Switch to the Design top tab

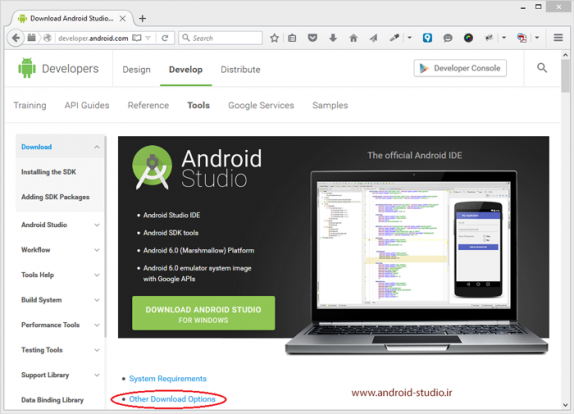point(136,70)
